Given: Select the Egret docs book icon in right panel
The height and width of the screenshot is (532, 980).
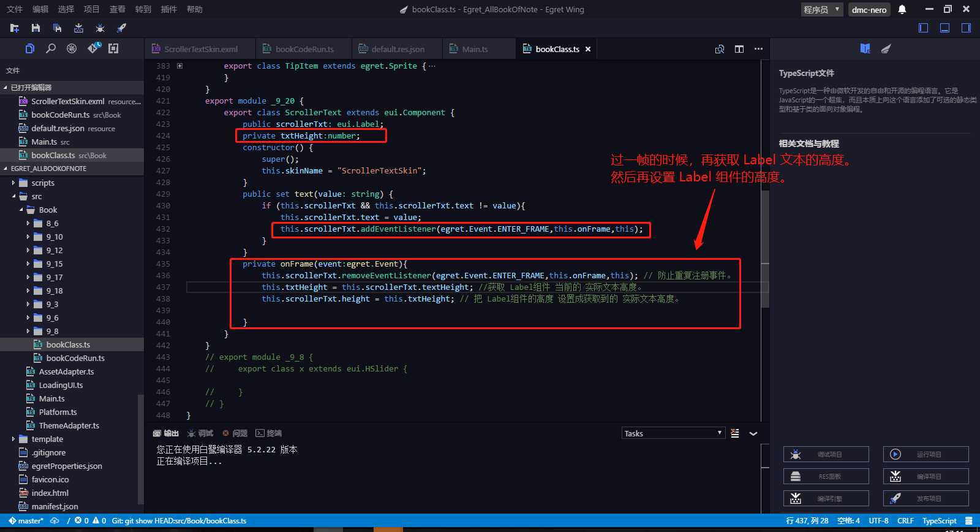Looking at the screenshot, I should [x=865, y=48].
